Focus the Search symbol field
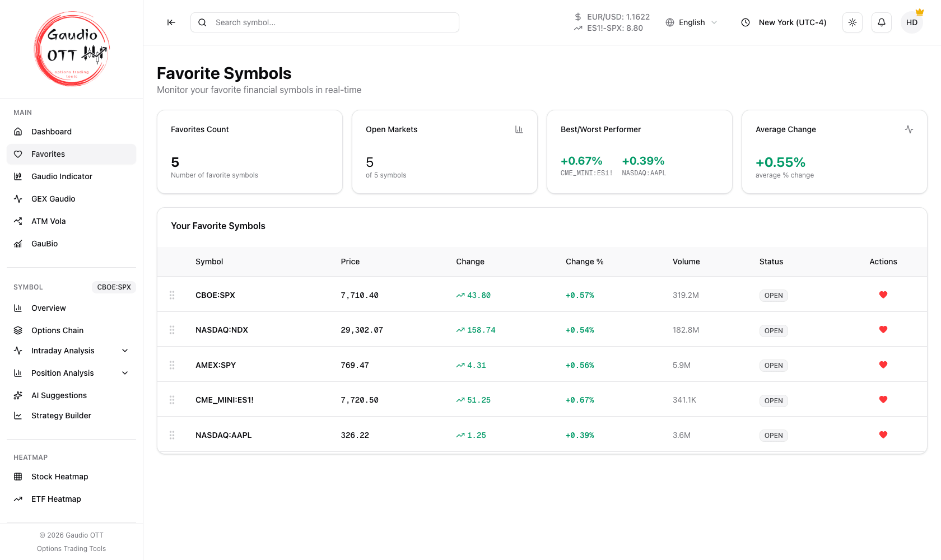 tap(325, 22)
